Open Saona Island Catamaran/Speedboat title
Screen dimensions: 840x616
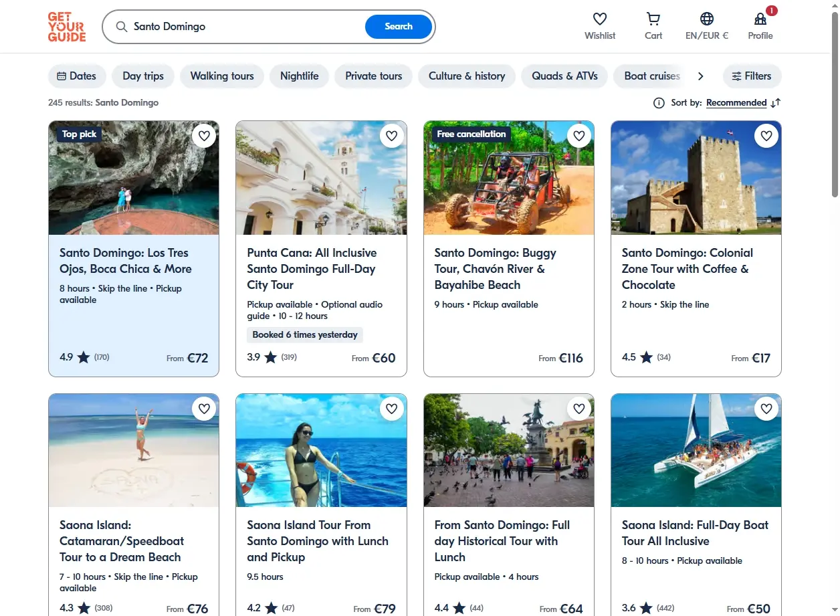(x=122, y=541)
